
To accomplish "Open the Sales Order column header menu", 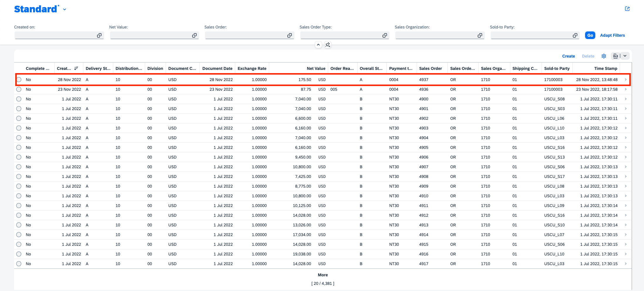I will point(432,68).
